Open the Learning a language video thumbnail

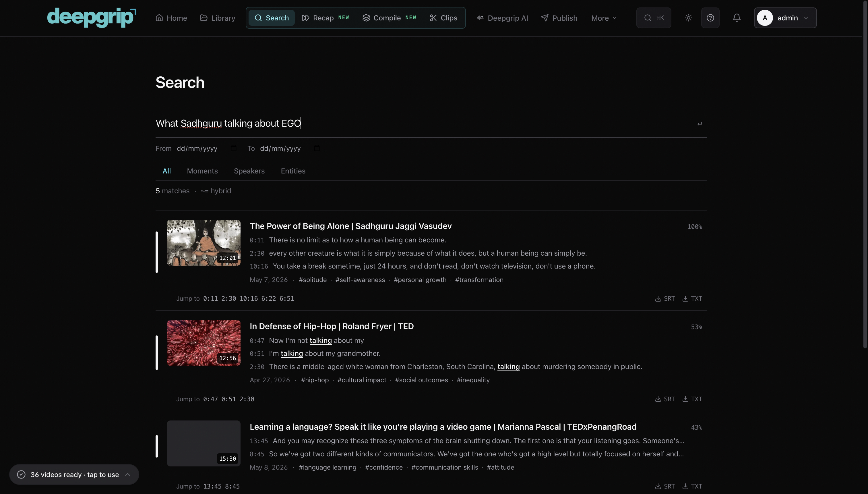tap(204, 443)
